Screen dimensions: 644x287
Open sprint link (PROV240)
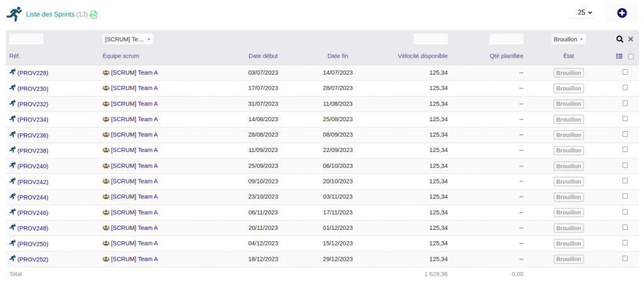[33, 166]
